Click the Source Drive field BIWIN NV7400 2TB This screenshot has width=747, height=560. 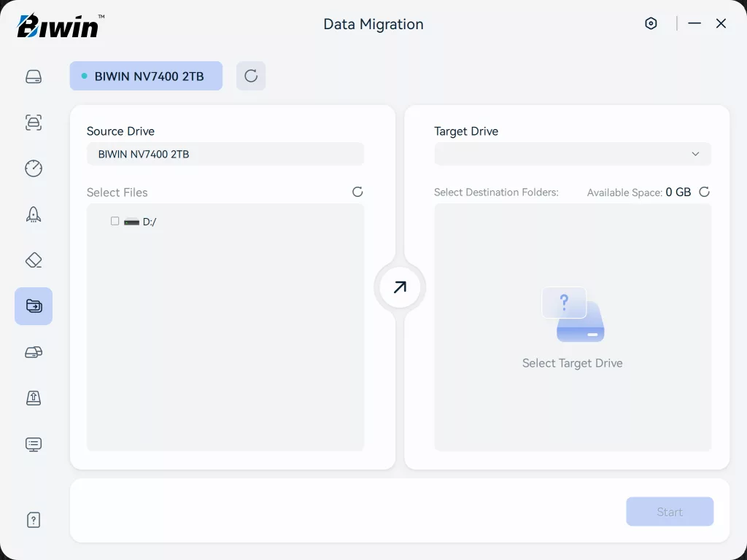point(225,154)
